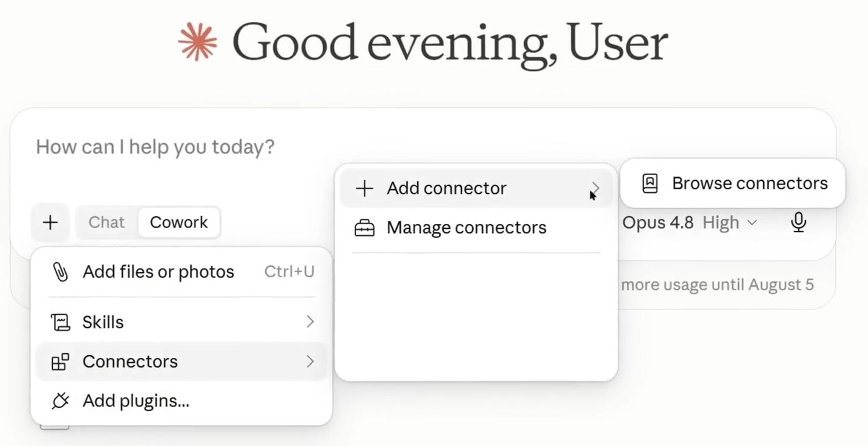868x446 pixels.
Task: Click the Connectors grid icon
Action: pos(60,362)
